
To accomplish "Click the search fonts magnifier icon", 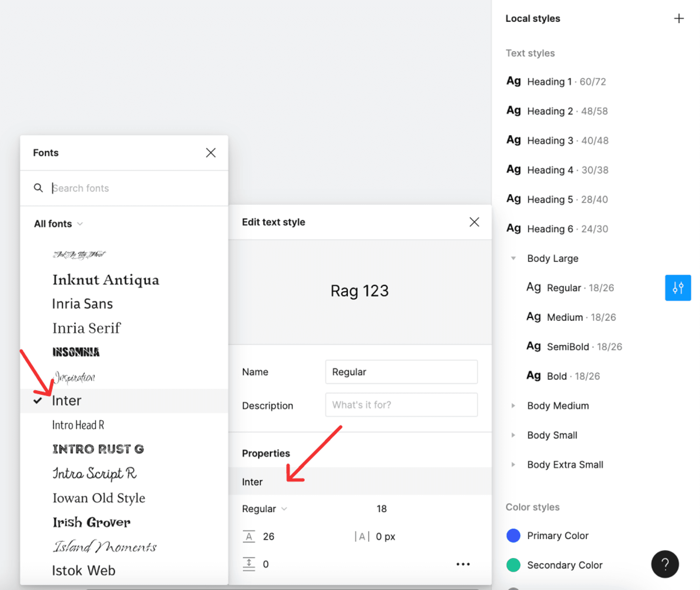I will 38,187.
